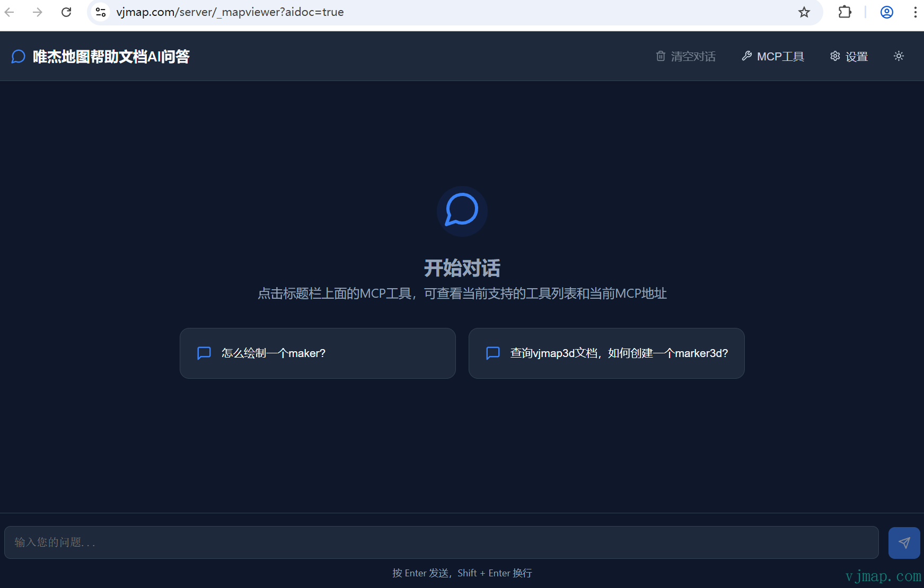Open the 设置 settings
The image size is (924, 588).
click(849, 56)
